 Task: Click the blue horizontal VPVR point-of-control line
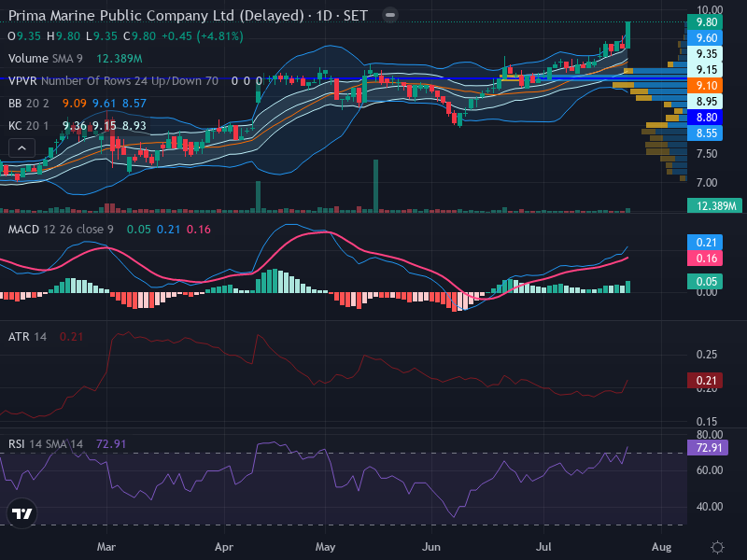tap(343, 78)
